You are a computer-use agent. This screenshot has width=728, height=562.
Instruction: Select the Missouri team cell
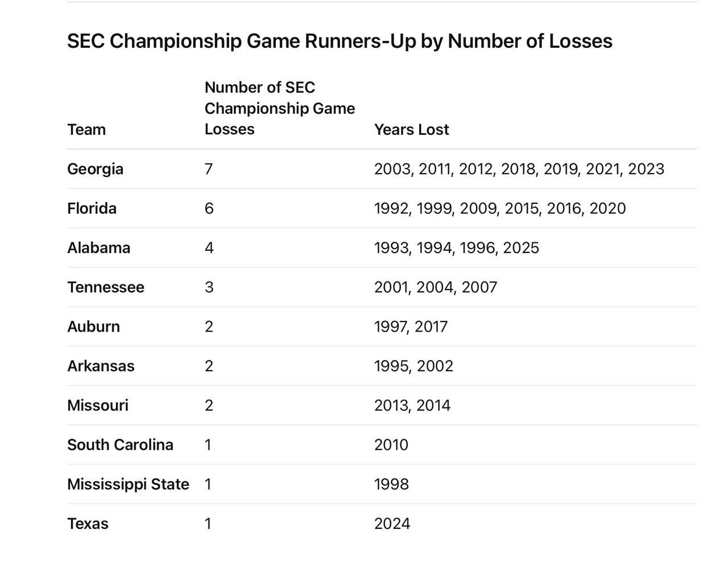[x=98, y=405]
